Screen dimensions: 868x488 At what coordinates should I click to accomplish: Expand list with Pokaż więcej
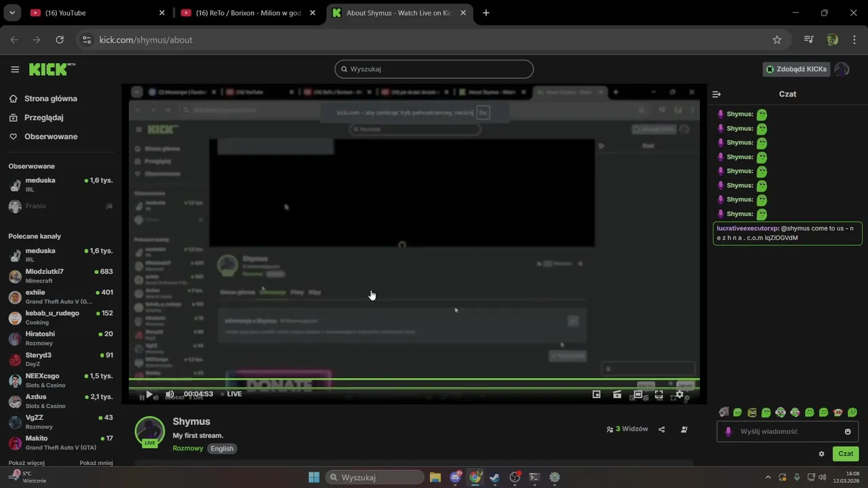26,463
